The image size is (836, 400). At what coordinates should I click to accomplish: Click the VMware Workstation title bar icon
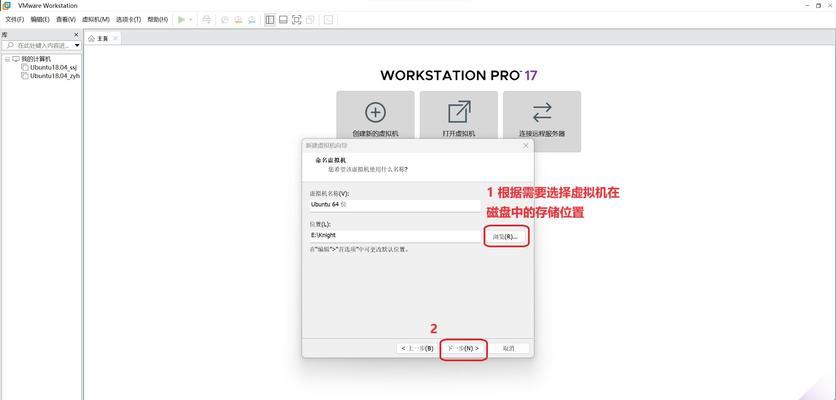tap(6, 5)
